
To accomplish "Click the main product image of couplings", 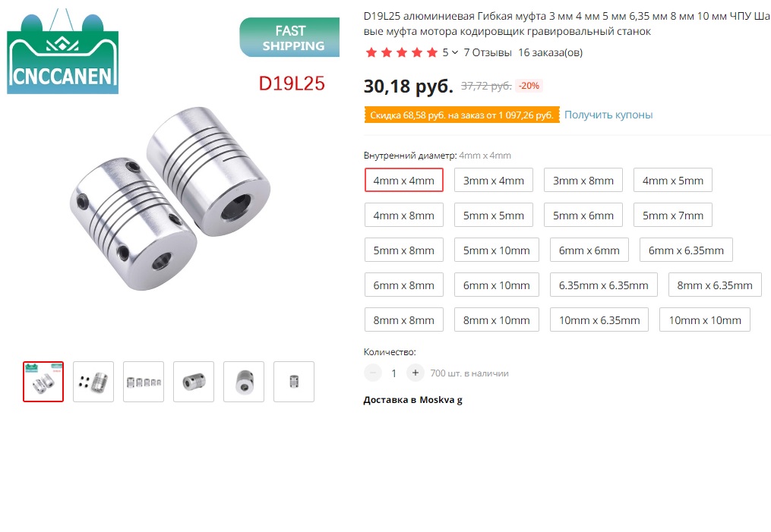I will click(x=170, y=198).
